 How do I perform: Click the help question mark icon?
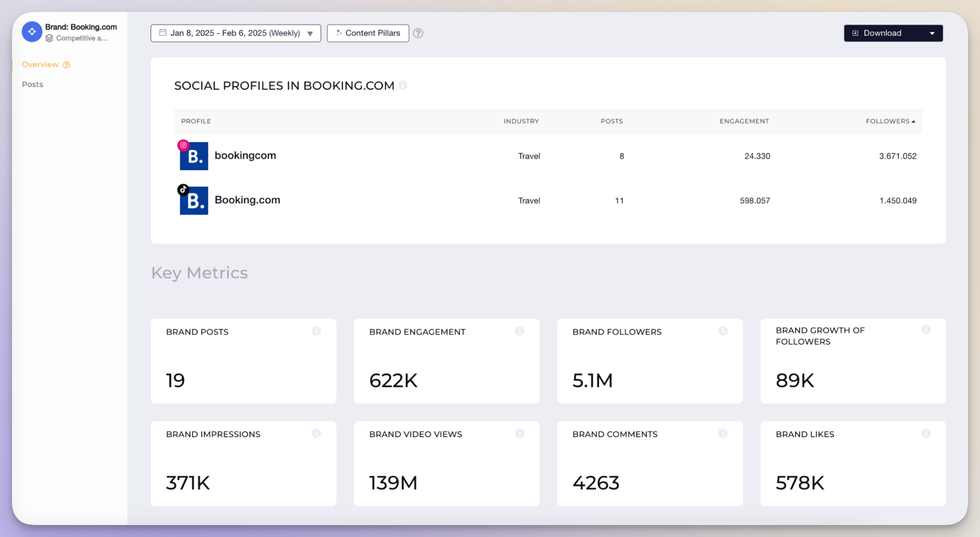418,33
